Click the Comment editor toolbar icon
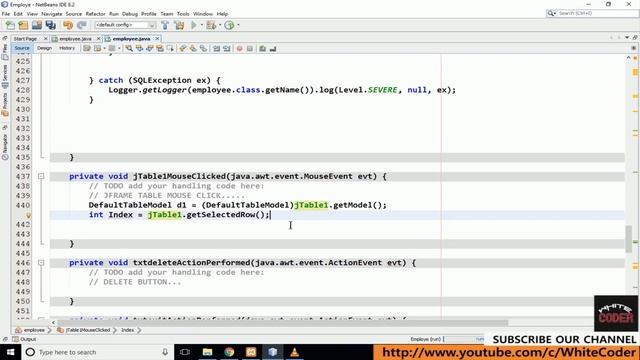640x360 pixels. 262,49
